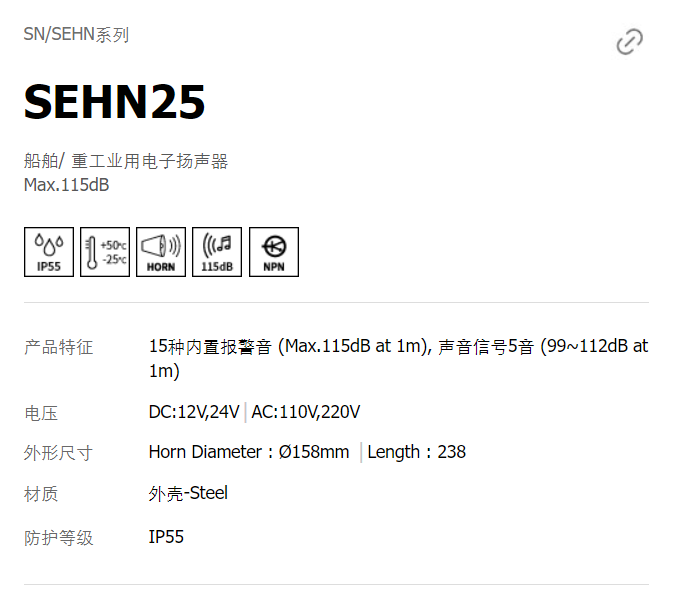
Task: Click the AC:110V,220V voltage value
Action: click(x=306, y=412)
